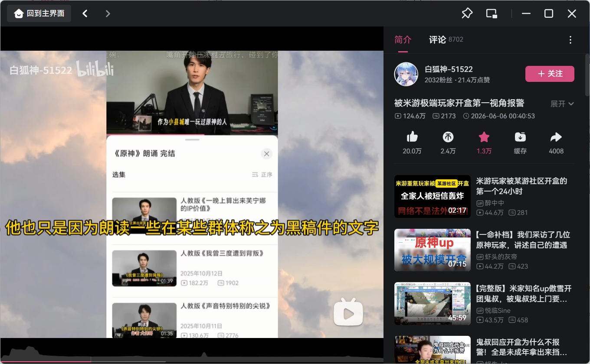Viewport: 590px width, 364px height.
Task: Open the three-dot more options menu
Action: (570, 40)
